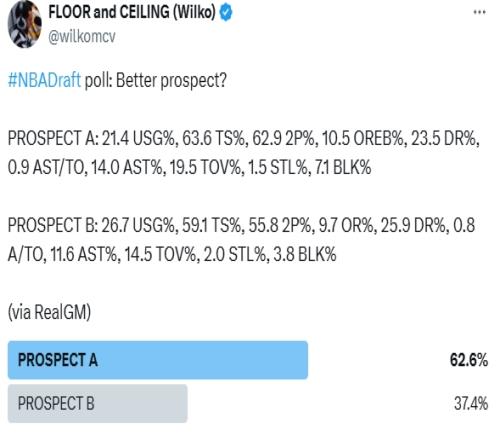Click the 'poll: Better prospect?' text
The image size is (500, 440).
156,80
